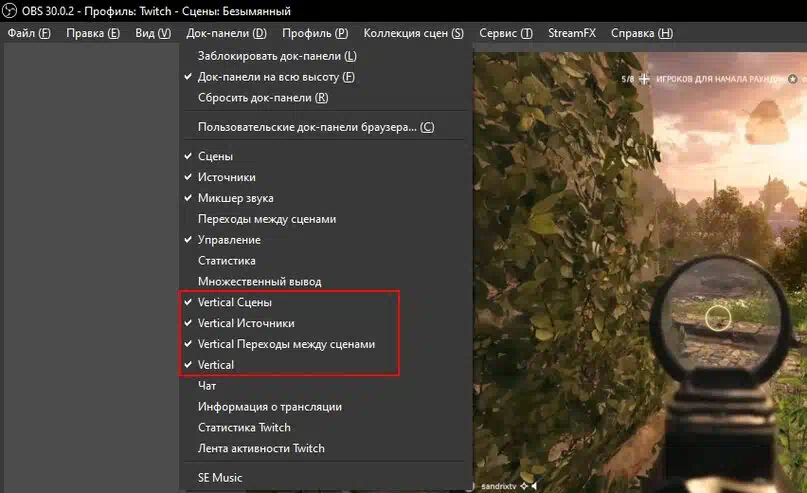This screenshot has height=493, width=807.
Task: Open the Профиль (P) menu
Action: pyautogui.click(x=315, y=33)
